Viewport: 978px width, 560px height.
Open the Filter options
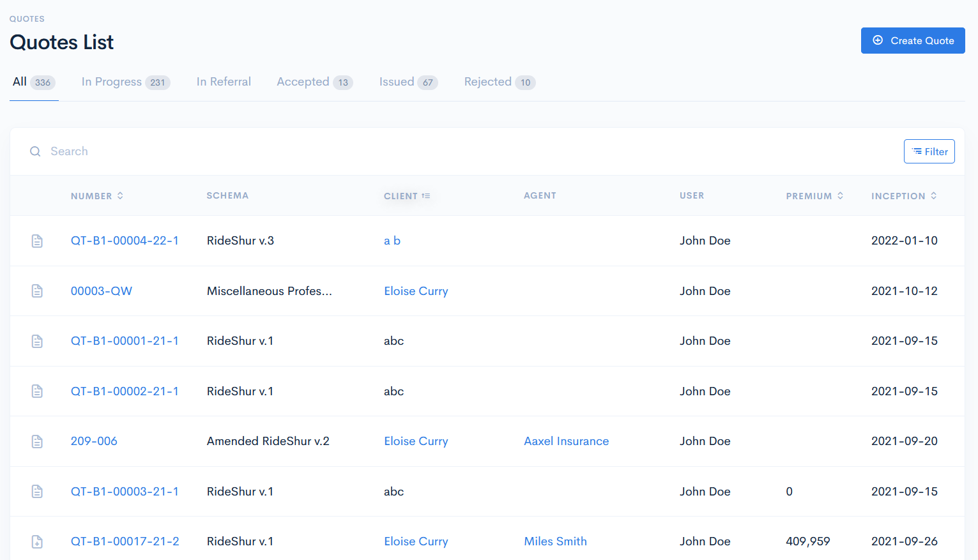[x=929, y=151]
